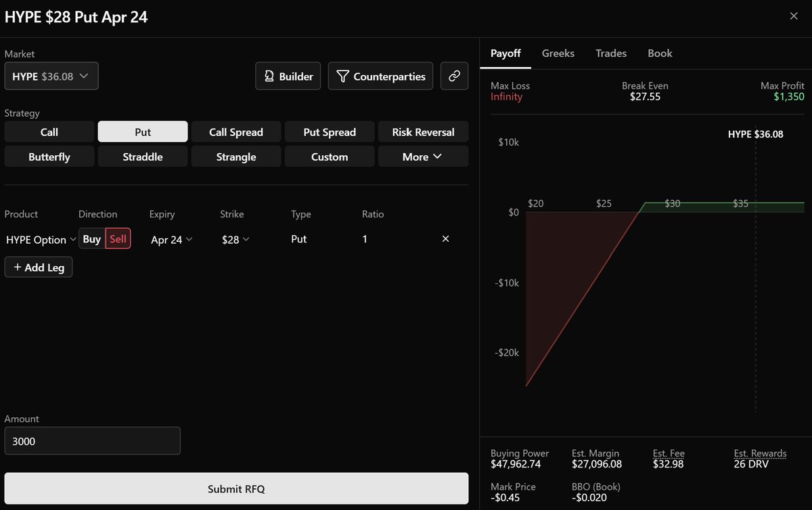
Task: Close the HYPE $28 Put dialog
Action: (x=794, y=16)
